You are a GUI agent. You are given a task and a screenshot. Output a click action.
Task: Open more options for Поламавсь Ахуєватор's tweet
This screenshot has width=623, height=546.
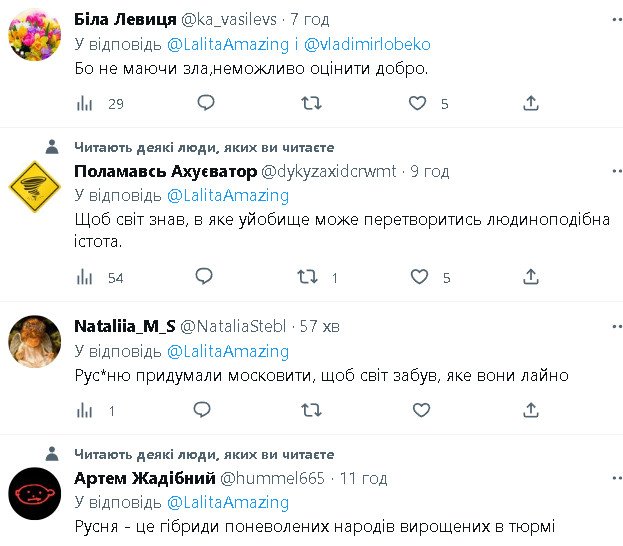[600, 171]
